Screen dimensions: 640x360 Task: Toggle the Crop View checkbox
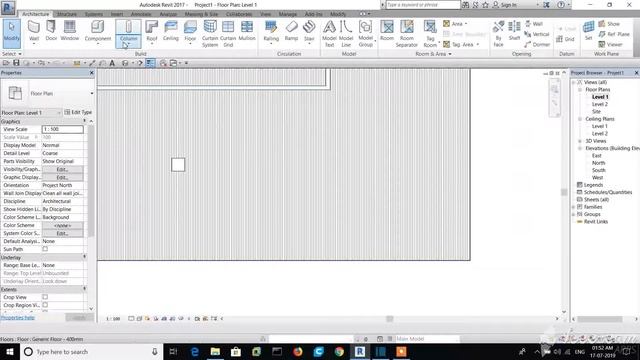[45, 297]
